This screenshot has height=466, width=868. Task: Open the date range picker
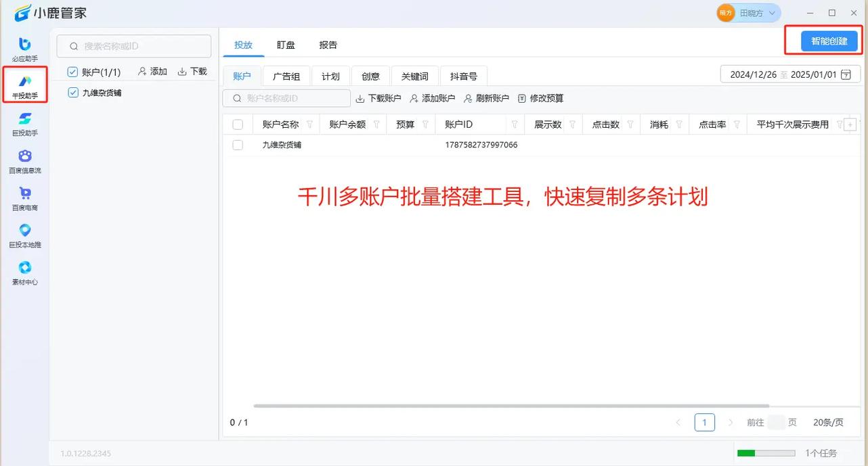pyautogui.click(x=789, y=74)
